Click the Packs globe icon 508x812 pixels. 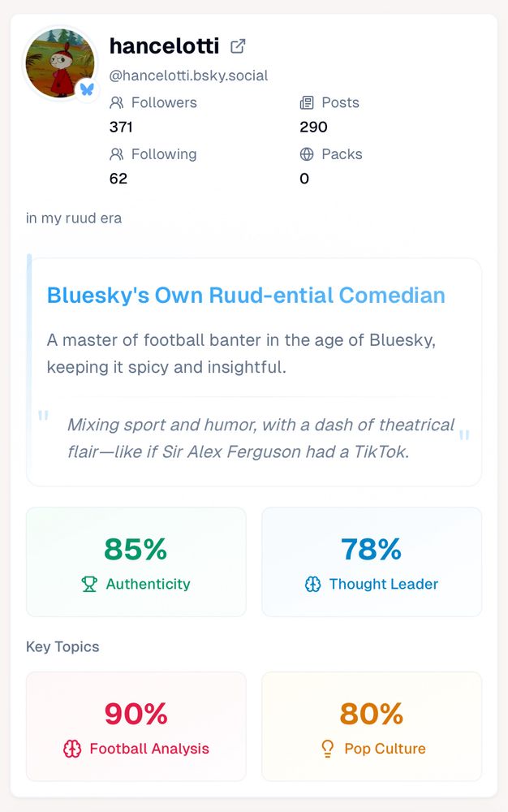click(307, 154)
